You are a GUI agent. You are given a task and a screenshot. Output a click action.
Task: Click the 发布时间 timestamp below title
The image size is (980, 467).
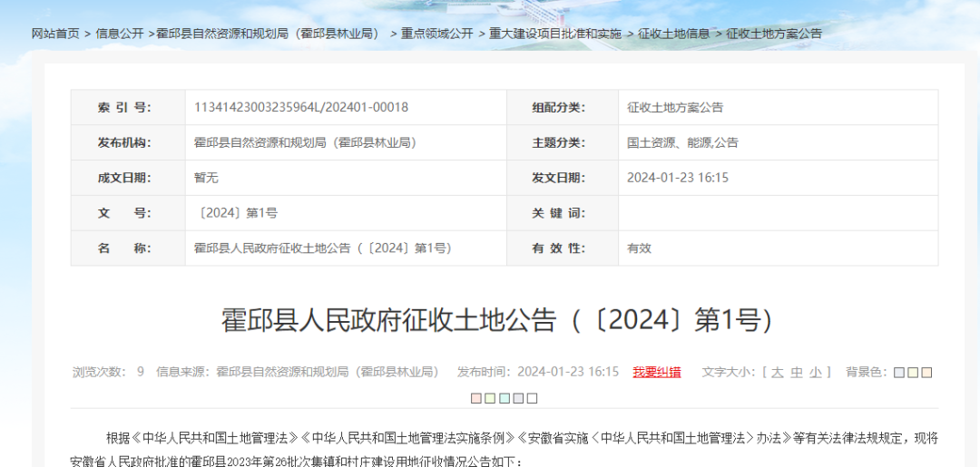(538, 372)
